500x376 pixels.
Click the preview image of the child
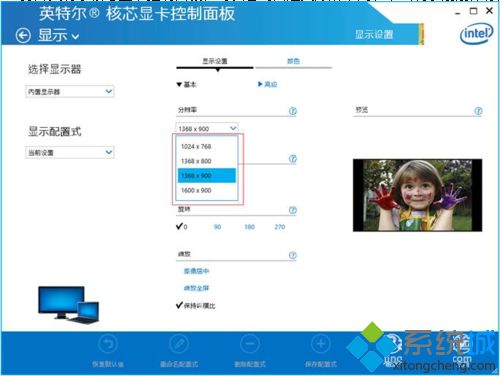[418, 195]
